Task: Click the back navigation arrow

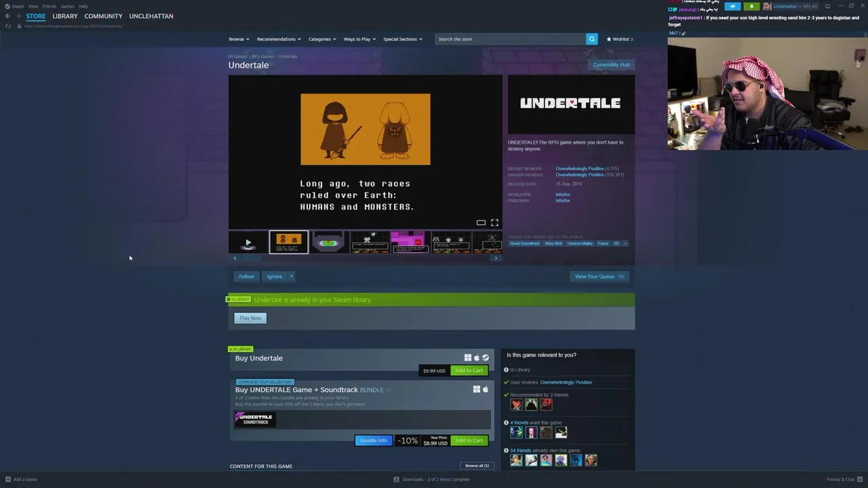Action: coord(7,16)
